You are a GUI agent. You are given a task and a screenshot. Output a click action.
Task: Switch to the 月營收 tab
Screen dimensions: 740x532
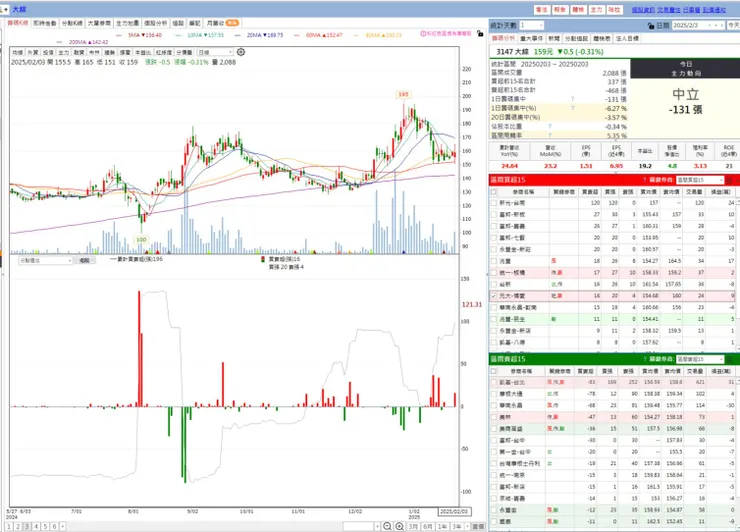pos(222,23)
